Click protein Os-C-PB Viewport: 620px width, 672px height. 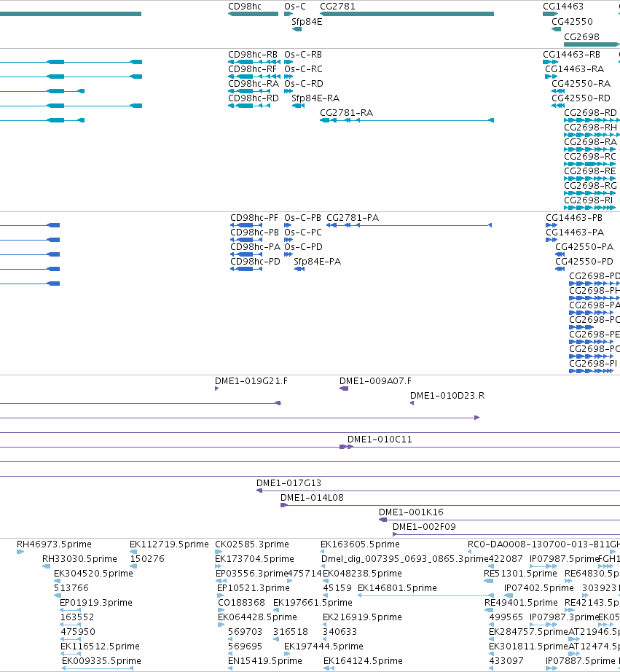[x=288, y=225]
